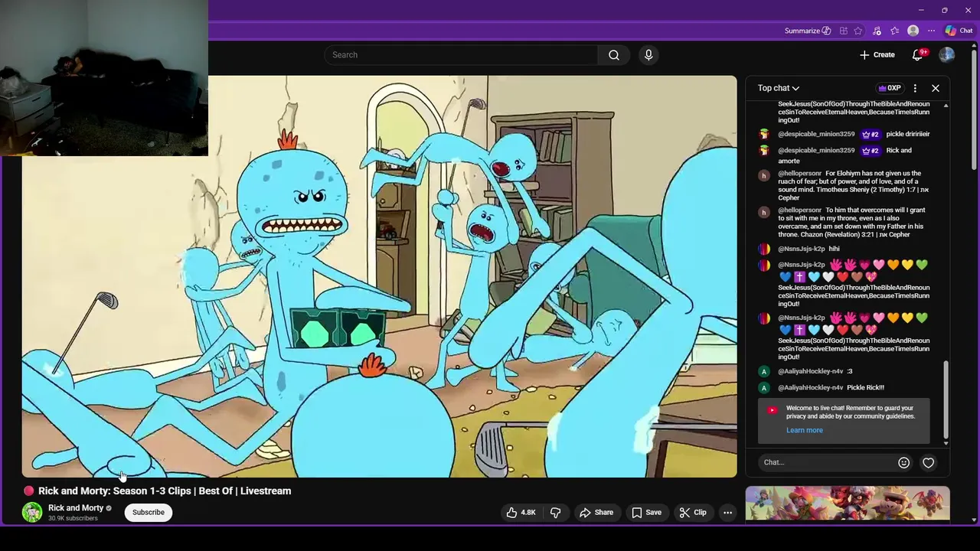This screenshot has width=980, height=551.
Task: Click the verified checkmark beside channel name
Action: point(109,508)
